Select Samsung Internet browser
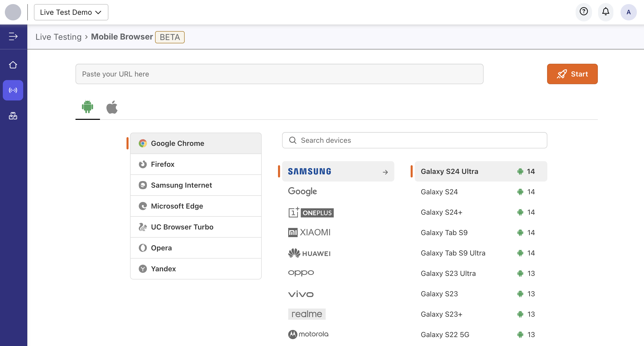Image resolution: width=644 pixels, height=346 pixels. pyautogui.click(x=196, y=185)
